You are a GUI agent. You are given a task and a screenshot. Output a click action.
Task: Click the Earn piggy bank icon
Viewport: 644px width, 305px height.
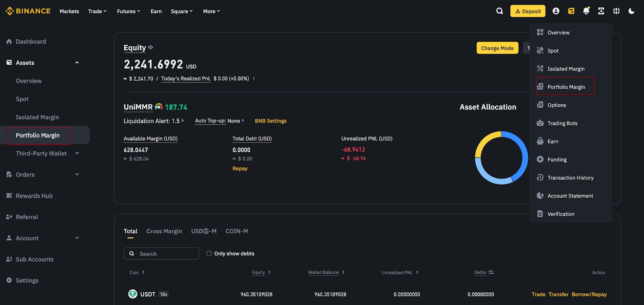540,141
